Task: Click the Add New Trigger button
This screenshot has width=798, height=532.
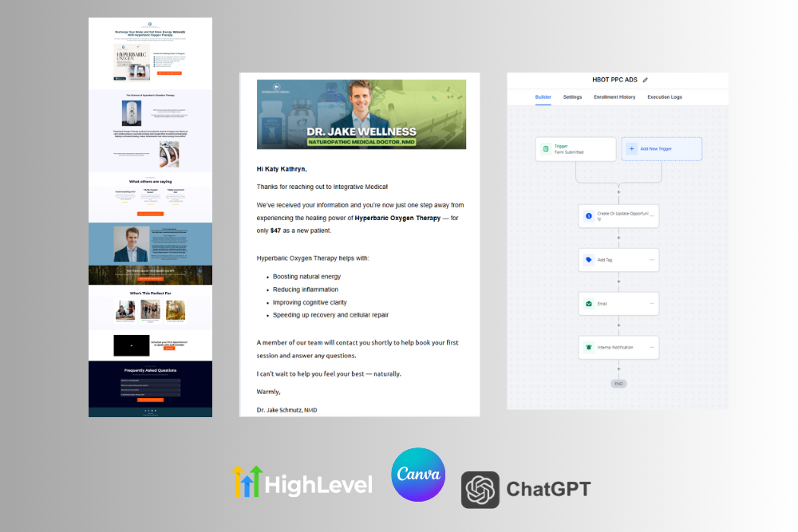Action: (662, 149)
